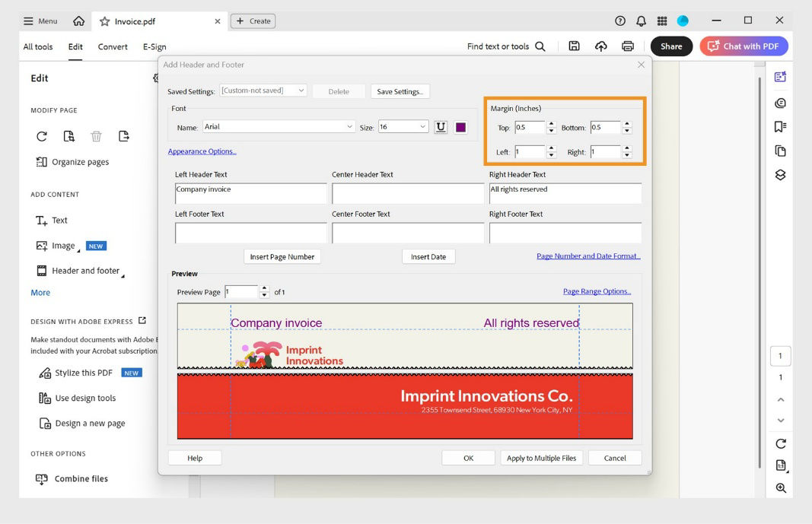Save the document using the save icon
This screenshot has height=524, width=812.
(x=574, y=46)
